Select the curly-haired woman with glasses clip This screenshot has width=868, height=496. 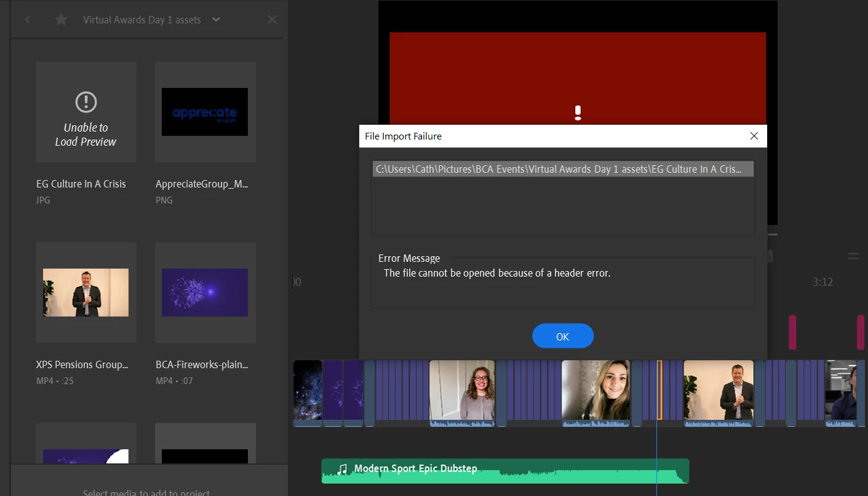[x=462, y=393]
